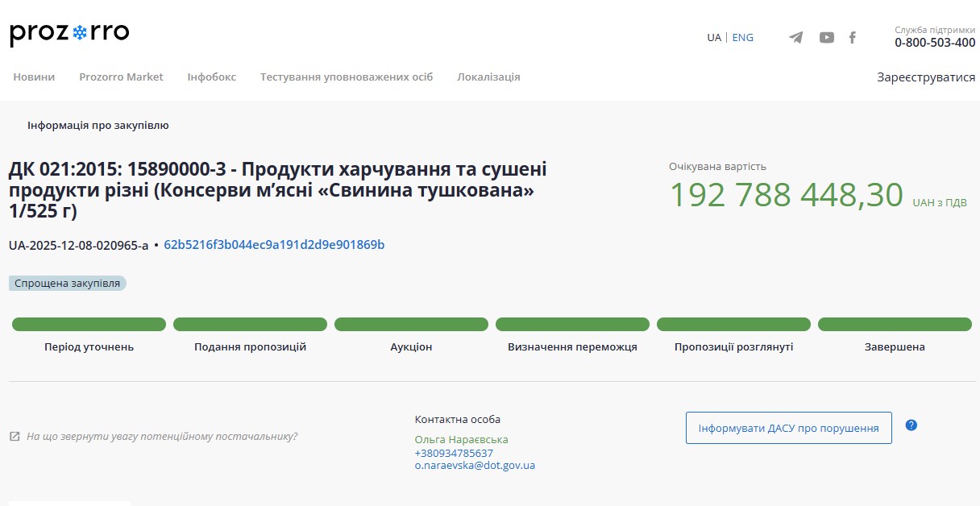
Task: Open the Локалізація menu item
Action: (x=488, y=77)
